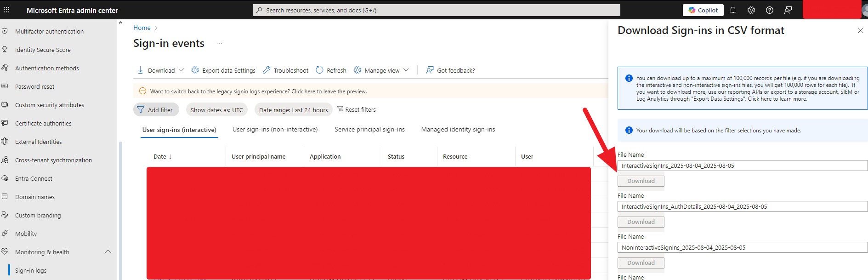Image resolution: width=868 pixels, height=280 pixels.
Task: Open the settings gear in top bar
Action: point(751,10)
